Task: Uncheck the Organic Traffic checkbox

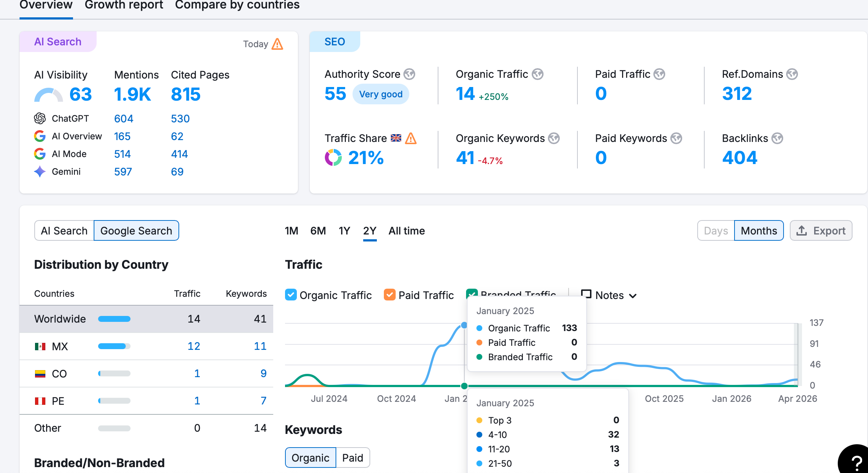Action: pos(291,295)
